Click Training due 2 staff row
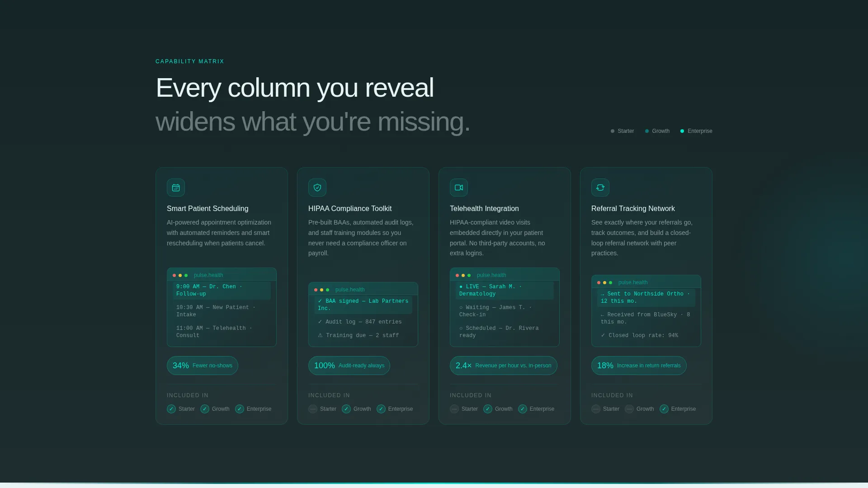The height and width of the screenshot is (488, 868). 363,335
